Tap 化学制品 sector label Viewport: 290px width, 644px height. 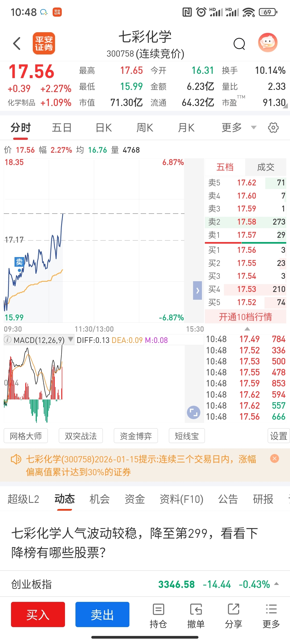coord(21,103)
